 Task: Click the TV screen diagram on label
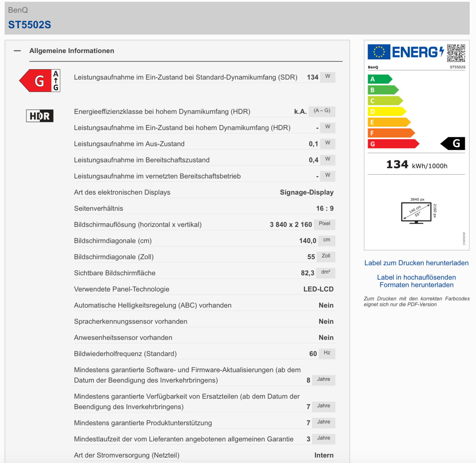(x=416, y=212)
